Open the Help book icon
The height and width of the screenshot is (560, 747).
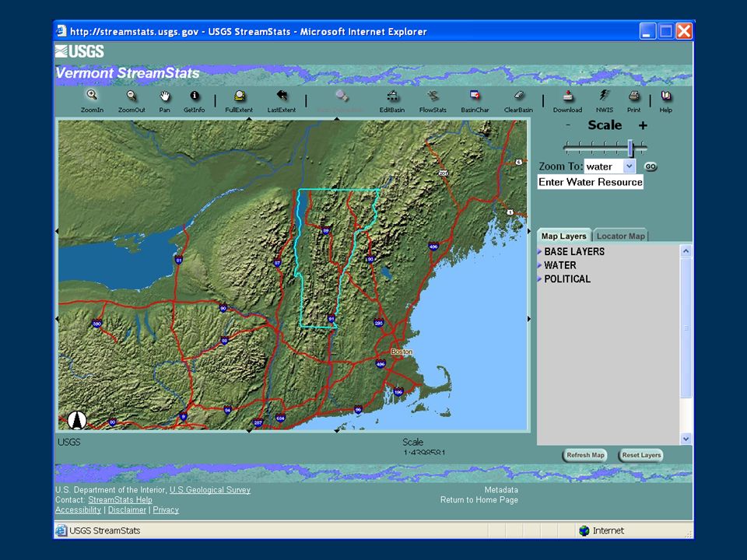pos(666,96)
